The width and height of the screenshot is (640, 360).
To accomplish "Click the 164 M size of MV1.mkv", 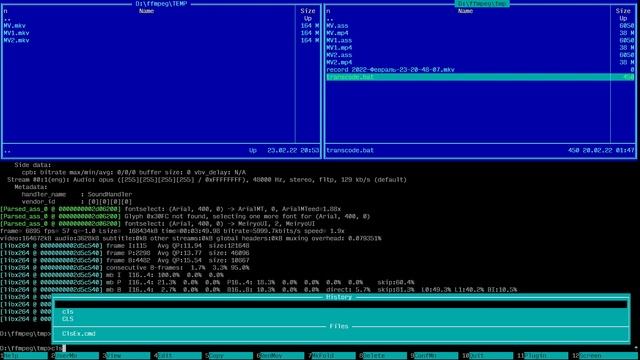I will [x=310, y=33].
